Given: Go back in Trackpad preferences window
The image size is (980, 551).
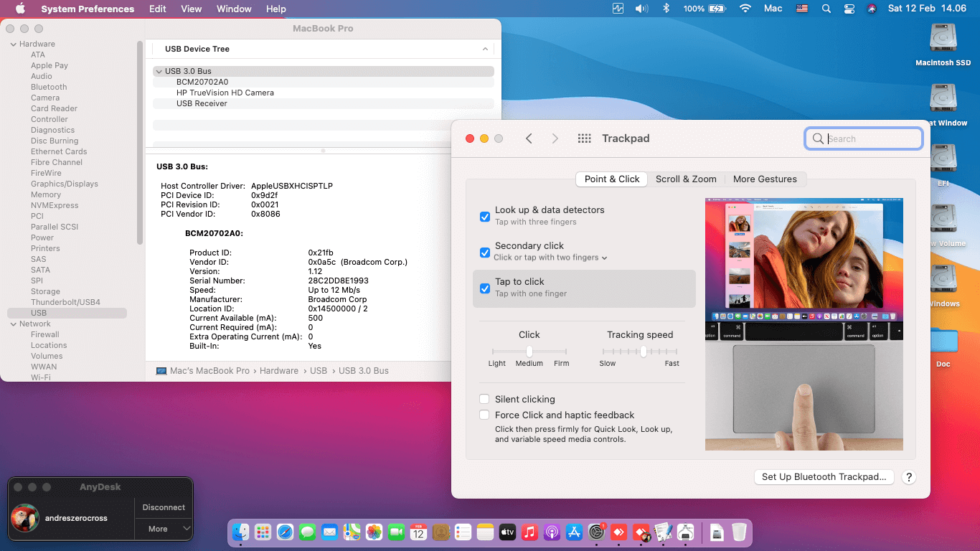Looking at the screenshot, I should (x=529, y=138).
